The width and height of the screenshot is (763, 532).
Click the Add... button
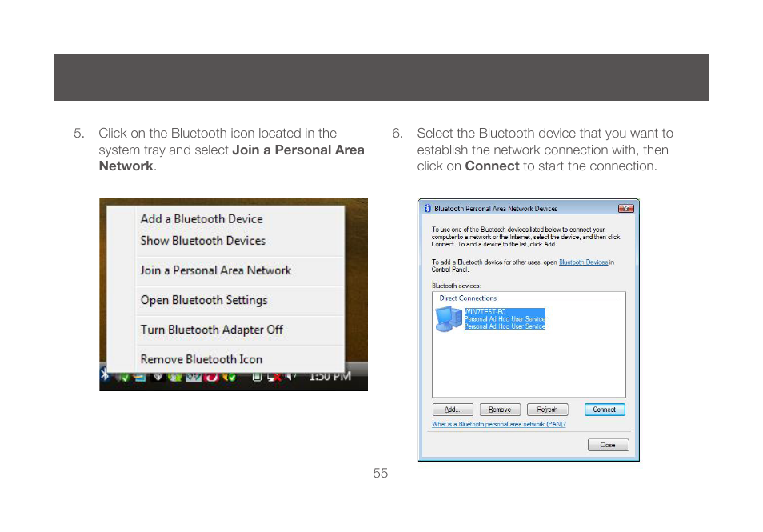tap(453, 410)
